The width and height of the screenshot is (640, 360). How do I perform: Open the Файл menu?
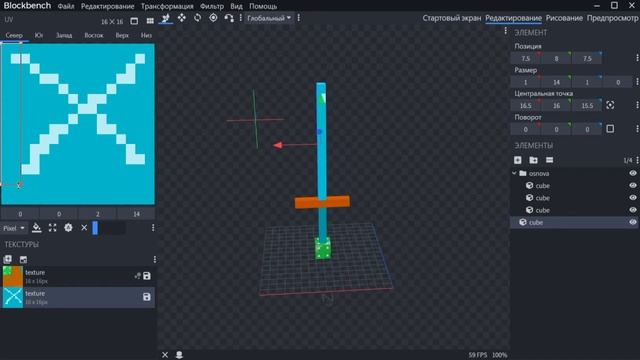(66, 6)
